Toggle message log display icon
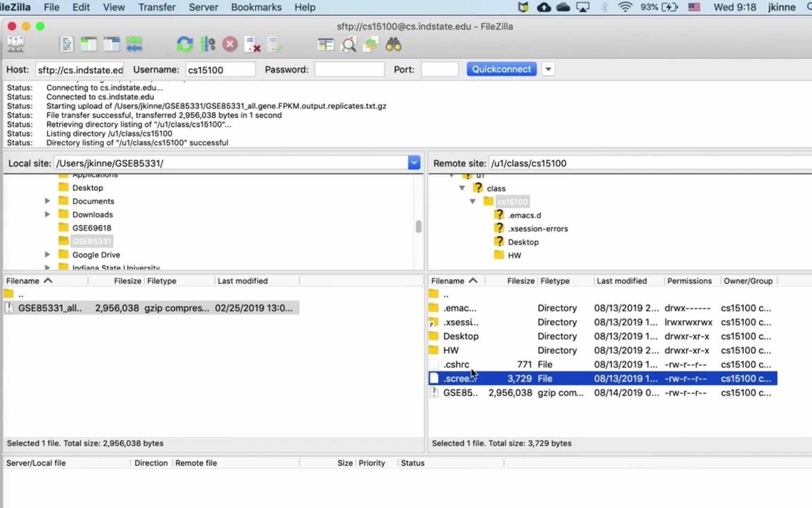The width and height of the screenshot is (812, 508). pyautogui.click(x=67, y=45)
